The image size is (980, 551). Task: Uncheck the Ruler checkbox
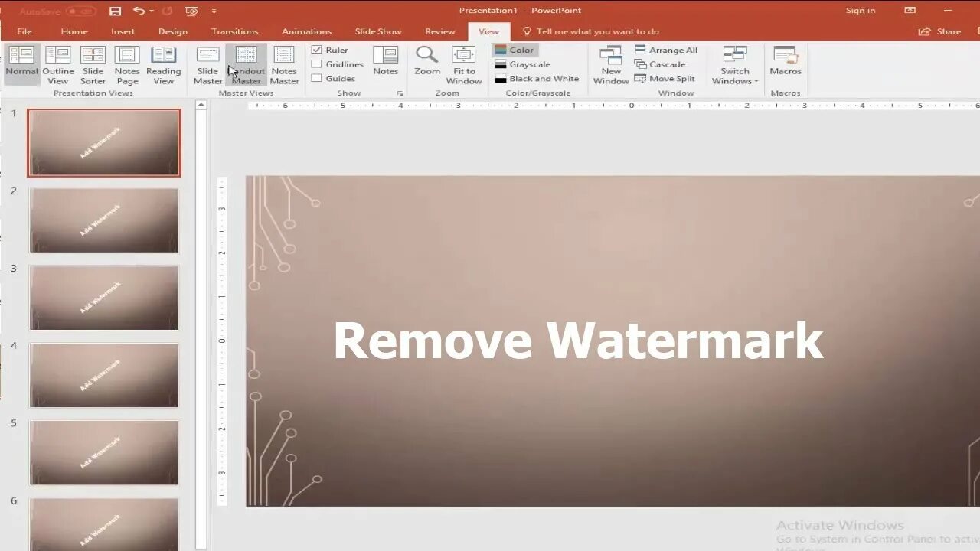point(317,50)
